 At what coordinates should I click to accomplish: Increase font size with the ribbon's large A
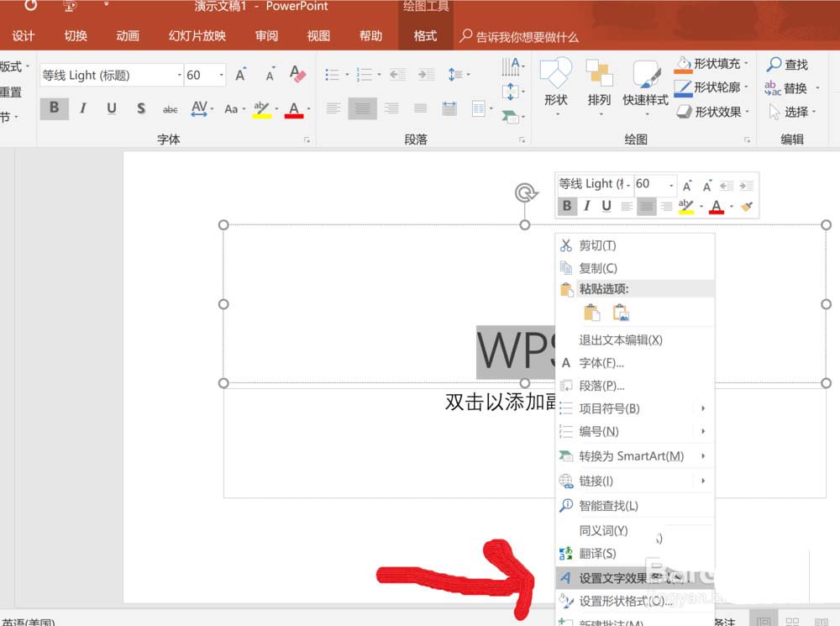pos(240,75)
